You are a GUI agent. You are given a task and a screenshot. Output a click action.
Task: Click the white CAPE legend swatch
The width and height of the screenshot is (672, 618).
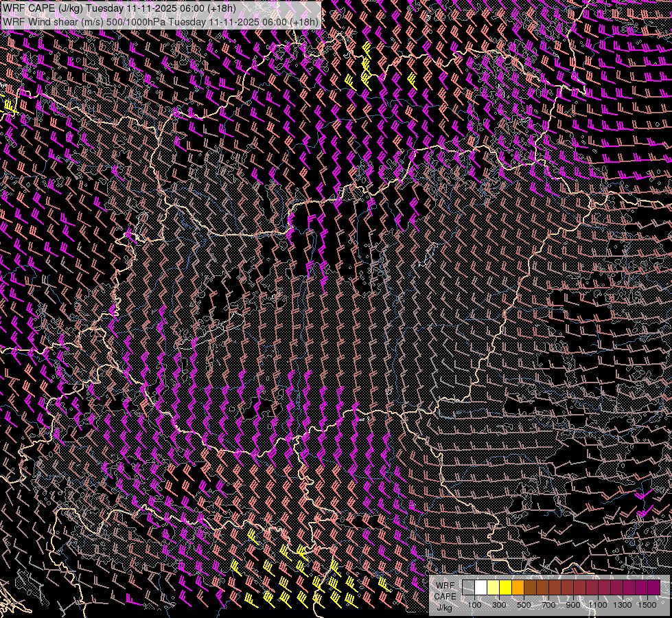(x=481, y=588)
